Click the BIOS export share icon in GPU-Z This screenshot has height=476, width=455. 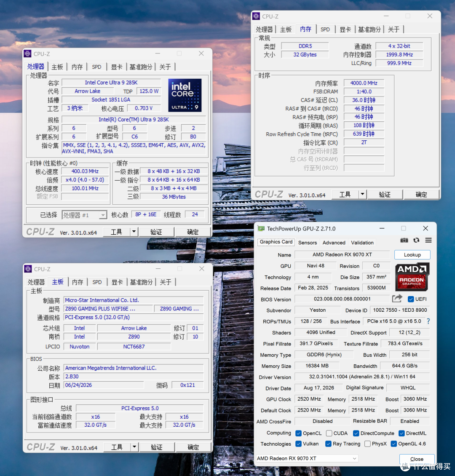[x=397, y=299]
